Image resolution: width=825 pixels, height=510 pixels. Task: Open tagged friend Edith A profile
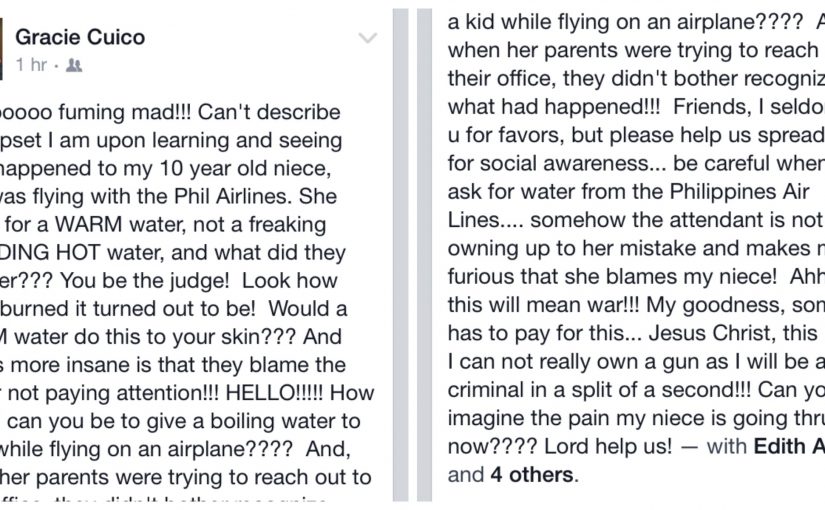coord(789,446)
